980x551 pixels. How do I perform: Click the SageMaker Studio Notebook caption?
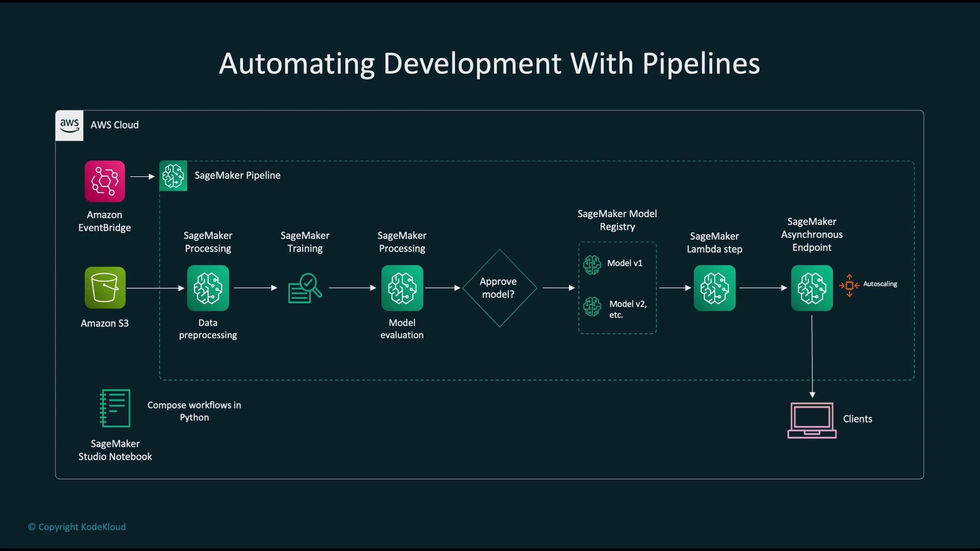click(x=115, y=450)
